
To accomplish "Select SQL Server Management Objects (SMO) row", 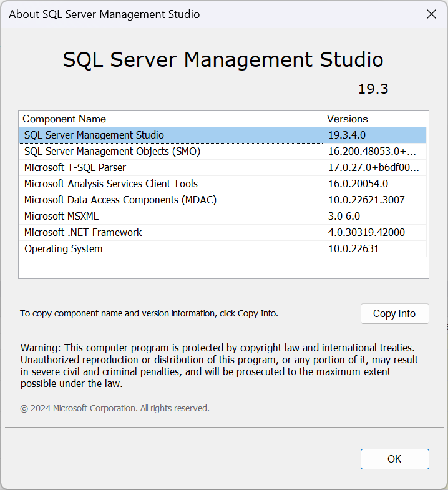I will [x=222, y=151].
